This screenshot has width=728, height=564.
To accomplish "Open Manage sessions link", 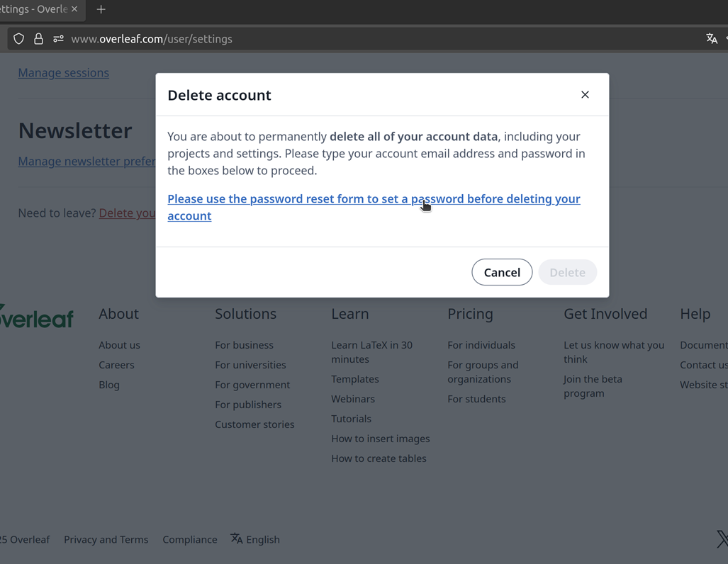I will (x=64, y=73).
